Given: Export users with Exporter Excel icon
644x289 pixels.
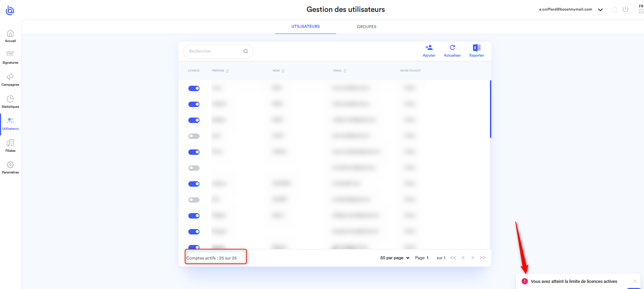Looking at the screenshot, I should [x=476, y=48].
